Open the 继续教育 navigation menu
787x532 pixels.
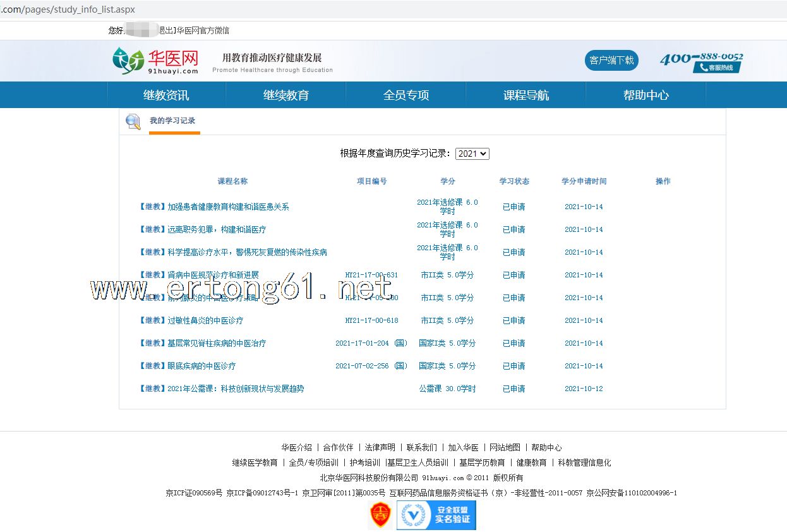(286, 95)
